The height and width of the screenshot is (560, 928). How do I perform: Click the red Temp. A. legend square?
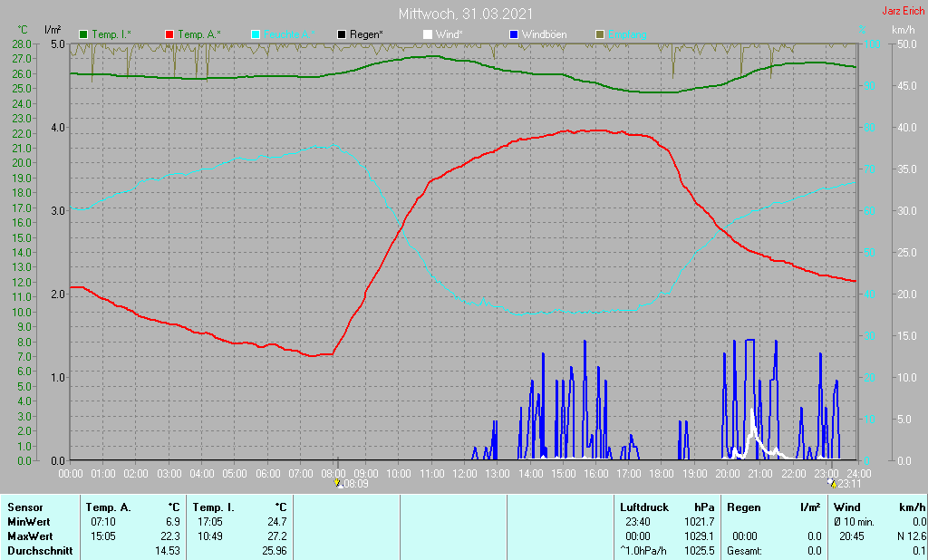tap(169, 35)
